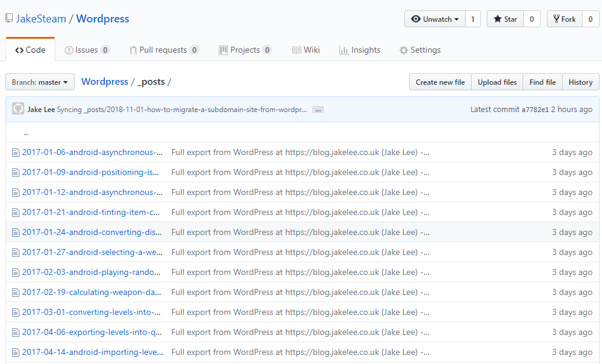Switch to the Code tab
Screen dimensions: 602x364
30,50
